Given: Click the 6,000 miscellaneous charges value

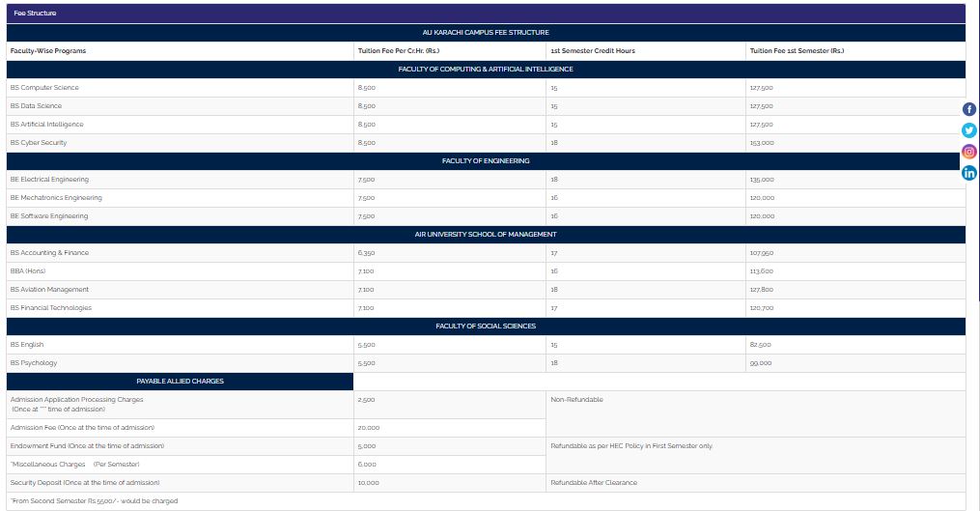Looking at the screenshot, I should [367, 464].
